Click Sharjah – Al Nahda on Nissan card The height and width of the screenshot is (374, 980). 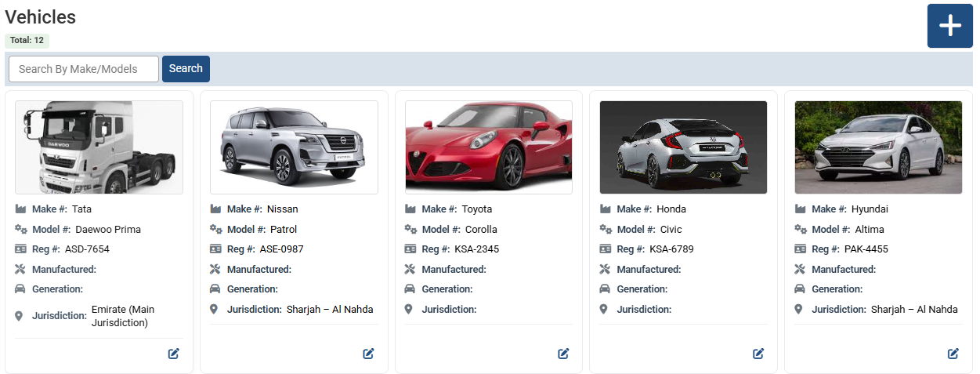[330, 310]
